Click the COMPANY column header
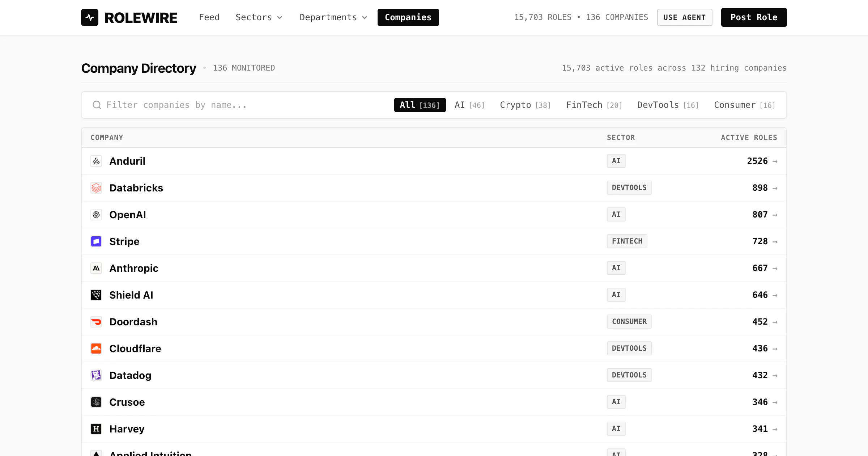The image size is (868, 456). [x=107, y=138]
